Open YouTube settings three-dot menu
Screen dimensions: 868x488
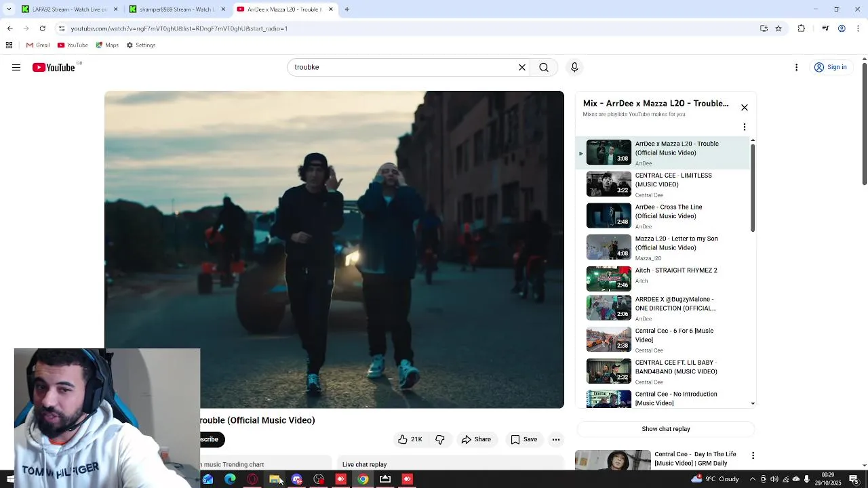(x=797, y=67)
